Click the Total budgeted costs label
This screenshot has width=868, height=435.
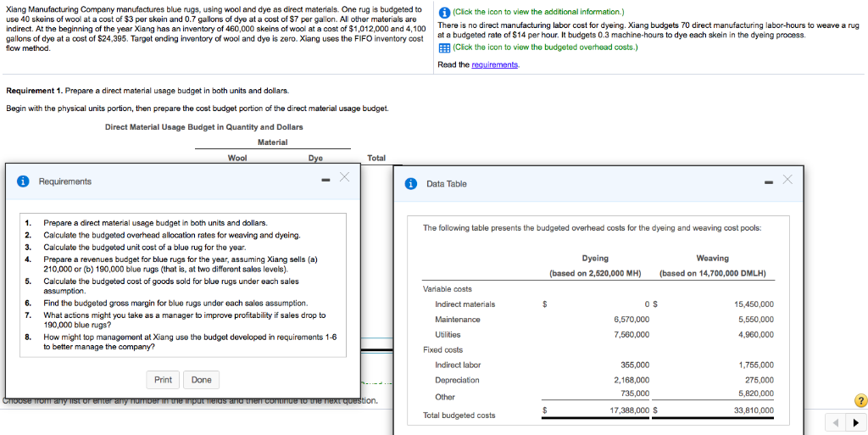459,415
